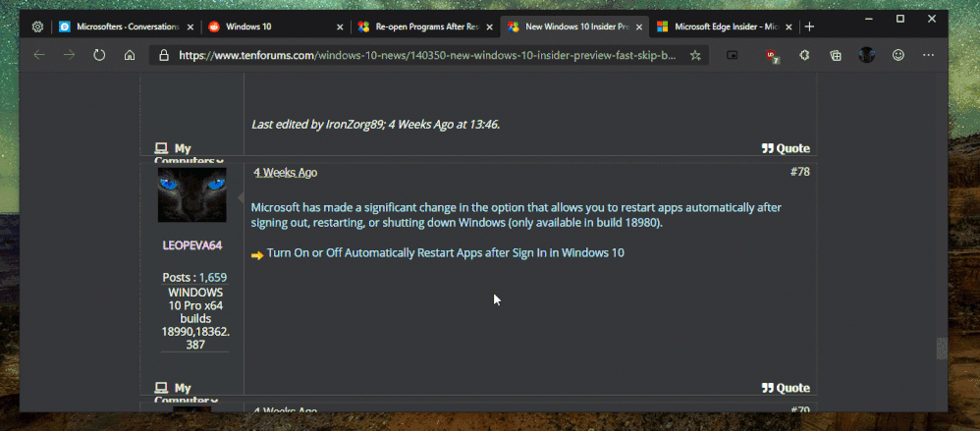Click the yellow arrow before the tutorial link
980x431 pixels.
257,255
